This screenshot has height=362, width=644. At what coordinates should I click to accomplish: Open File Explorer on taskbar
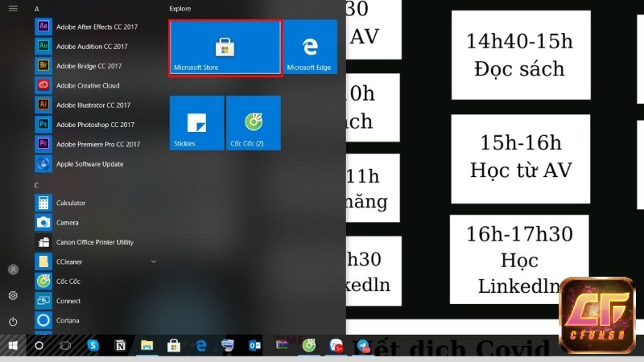coord(147,346)
